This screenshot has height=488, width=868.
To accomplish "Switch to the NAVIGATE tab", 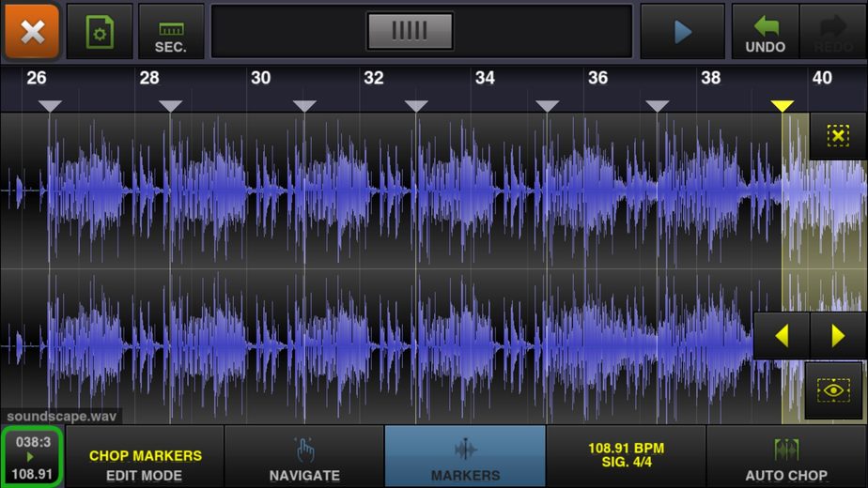I will 304,457.
